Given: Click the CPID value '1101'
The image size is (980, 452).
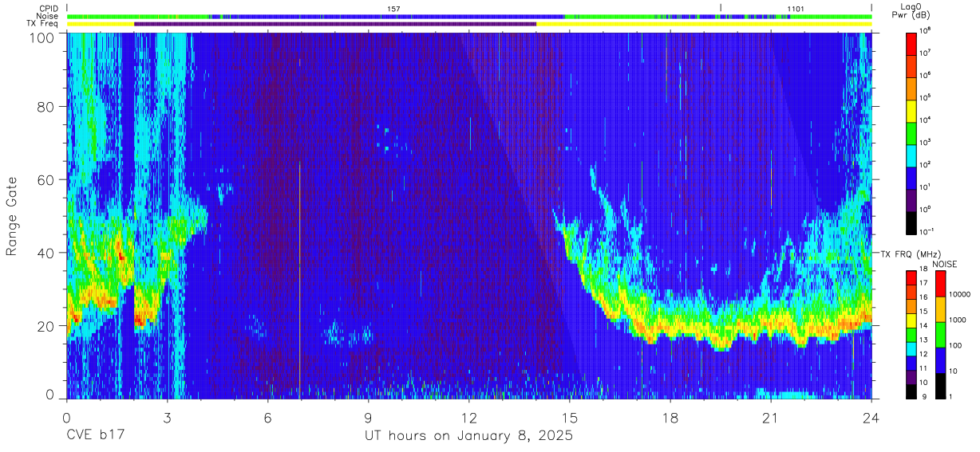Looking at the screenshot, I should tap(796, 8).
